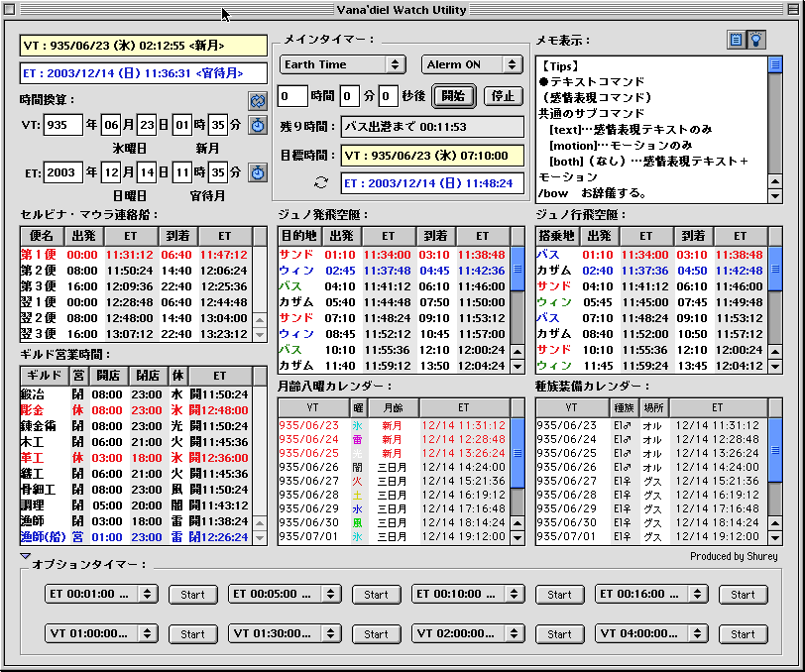The height and width of the screenshot is (672, 805).
Task: Click the 開始 start button
Action: (x=453, y=96)
